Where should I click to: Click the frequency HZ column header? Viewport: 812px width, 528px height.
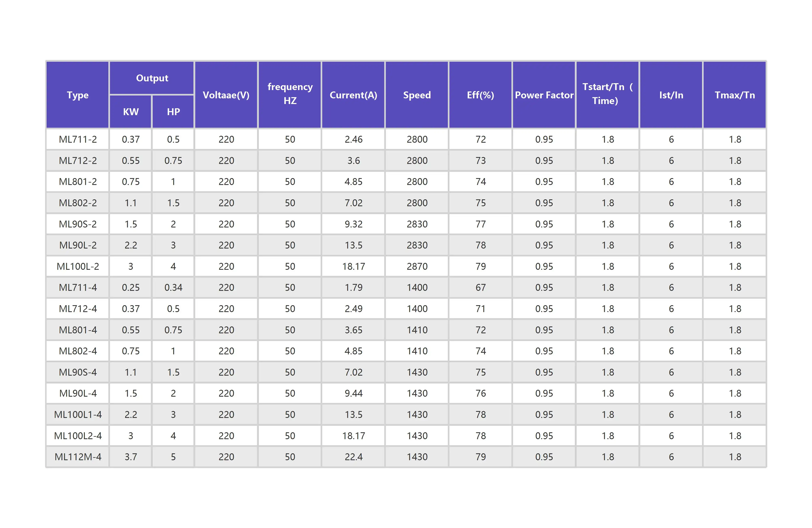coord(290,94)
